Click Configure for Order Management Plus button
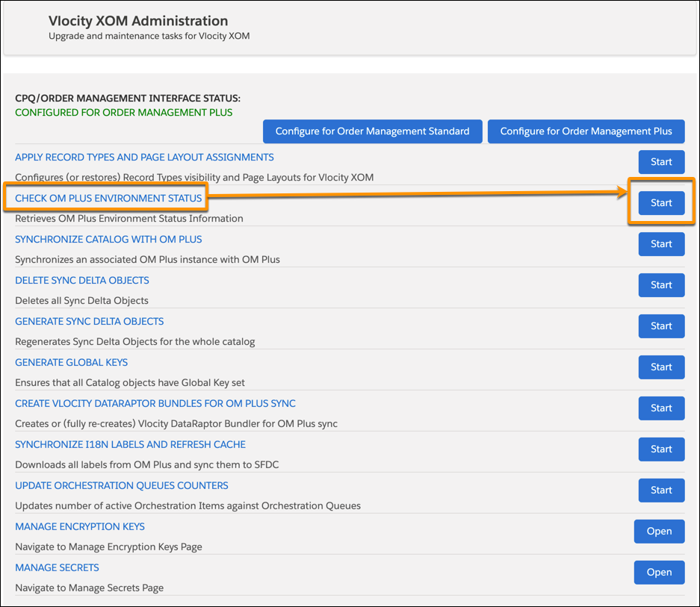This screenshot has width=700, height=607. pyautogui.click(x=586, y=131)
